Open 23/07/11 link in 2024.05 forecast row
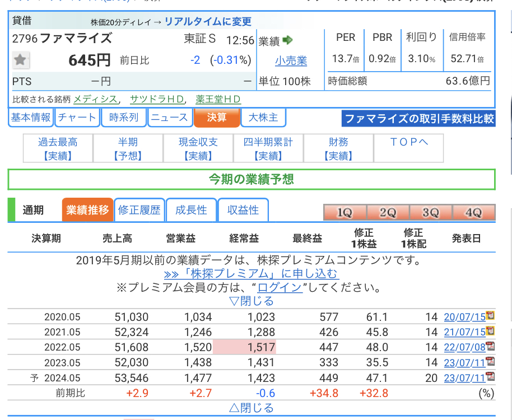 pyautogui.click(x=464, y=378)
